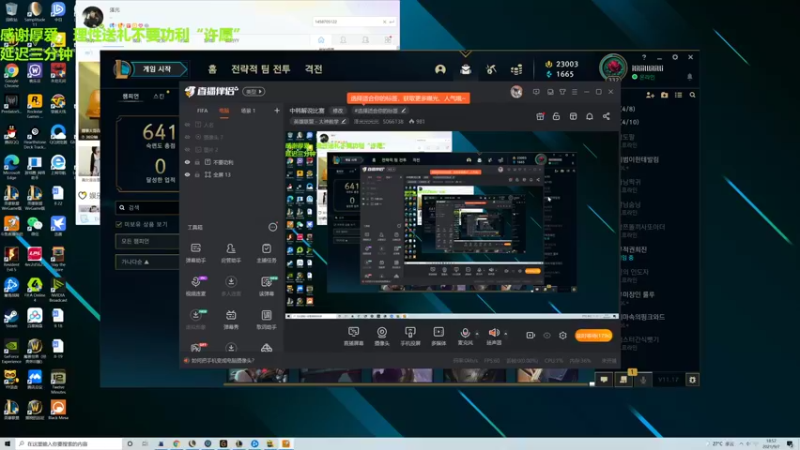Add a camera source from bottom bar
The height and width of the screenshot is (450, 800).
pos(382,336)
